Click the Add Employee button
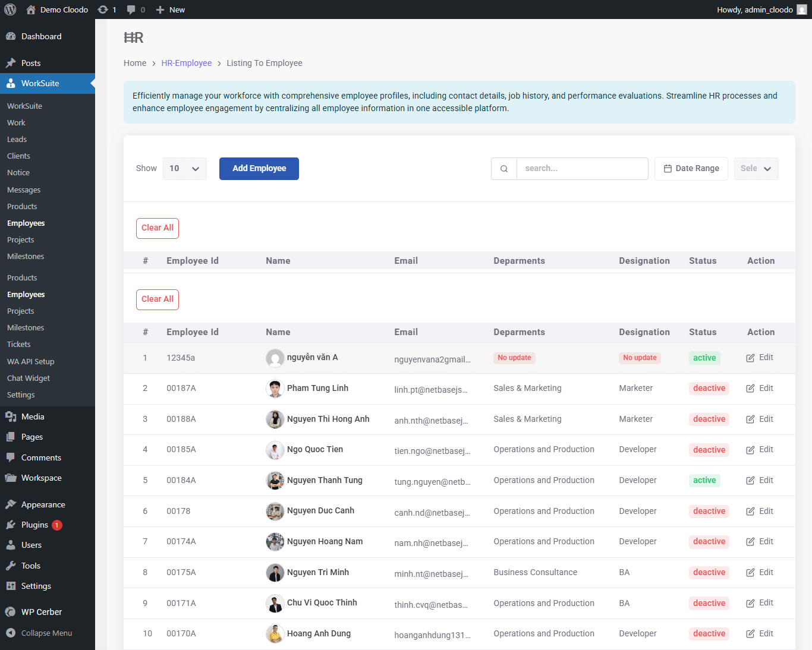Screen dimensions: 812x650 click(x=259, y=169)
